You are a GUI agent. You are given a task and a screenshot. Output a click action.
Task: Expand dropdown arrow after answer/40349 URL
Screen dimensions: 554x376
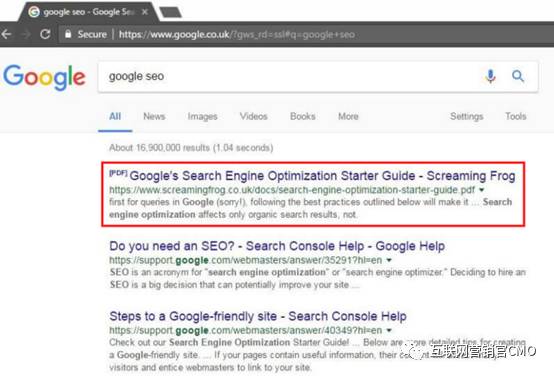tap(389, 331)
